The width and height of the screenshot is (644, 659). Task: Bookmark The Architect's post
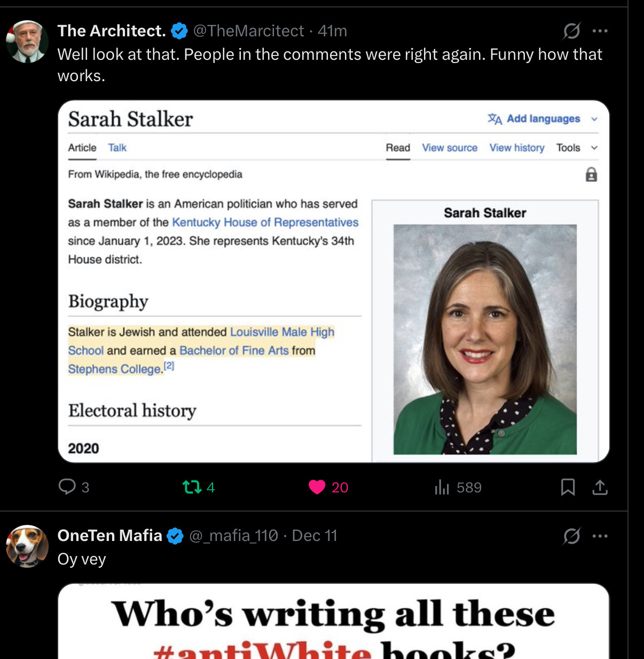tap(568, 487)
